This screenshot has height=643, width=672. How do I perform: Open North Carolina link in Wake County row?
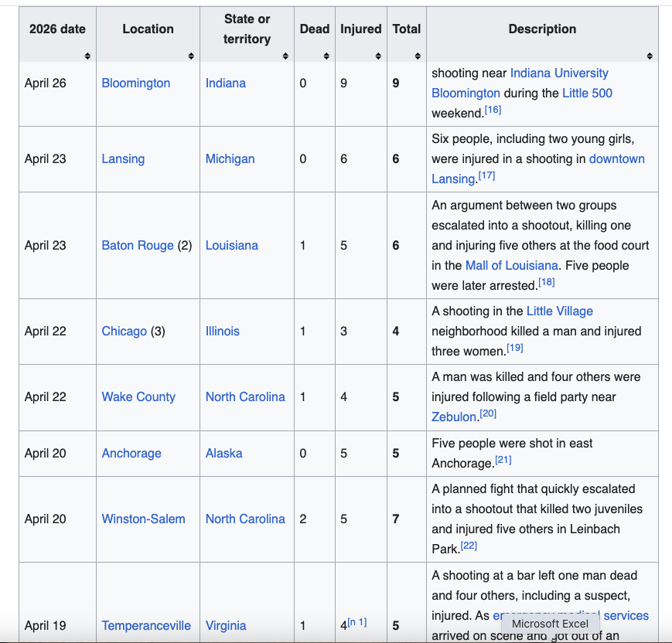tap(245, 396)
